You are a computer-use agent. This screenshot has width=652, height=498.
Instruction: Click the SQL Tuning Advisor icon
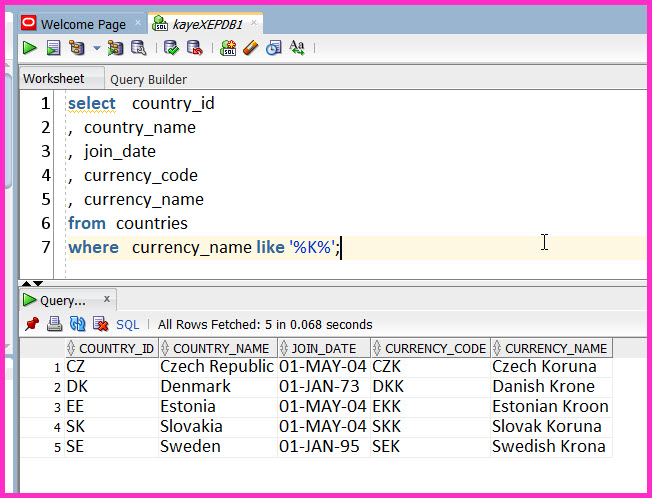138,48
